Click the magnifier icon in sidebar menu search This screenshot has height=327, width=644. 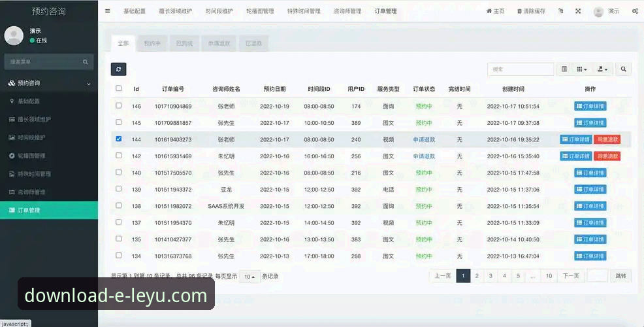point(86,61)
